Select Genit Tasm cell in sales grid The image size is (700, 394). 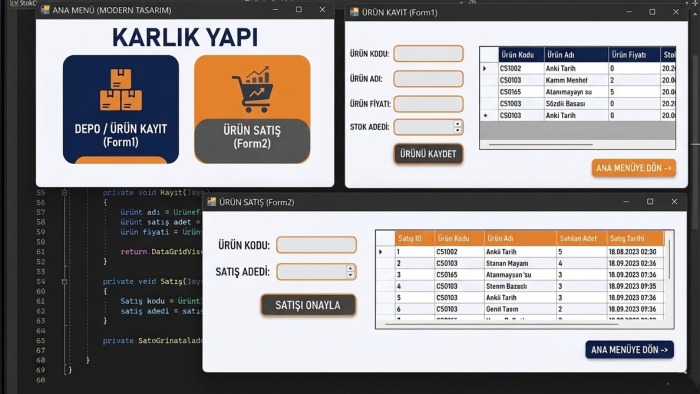click(521, 309)
